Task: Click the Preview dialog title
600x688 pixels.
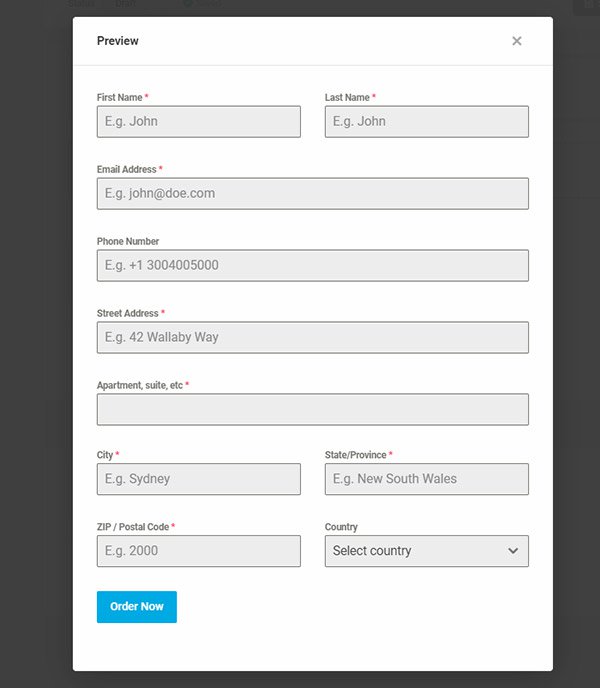Action: point(118,41)
